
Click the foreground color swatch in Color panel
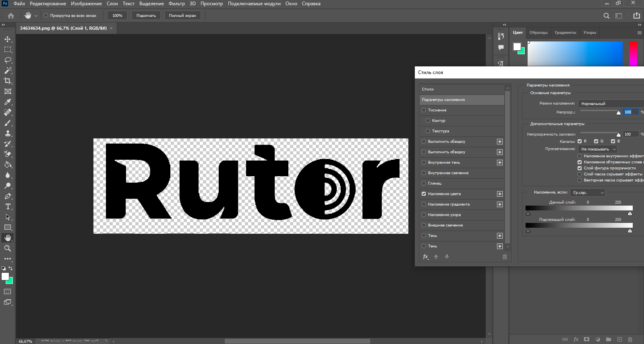[517, 47]
